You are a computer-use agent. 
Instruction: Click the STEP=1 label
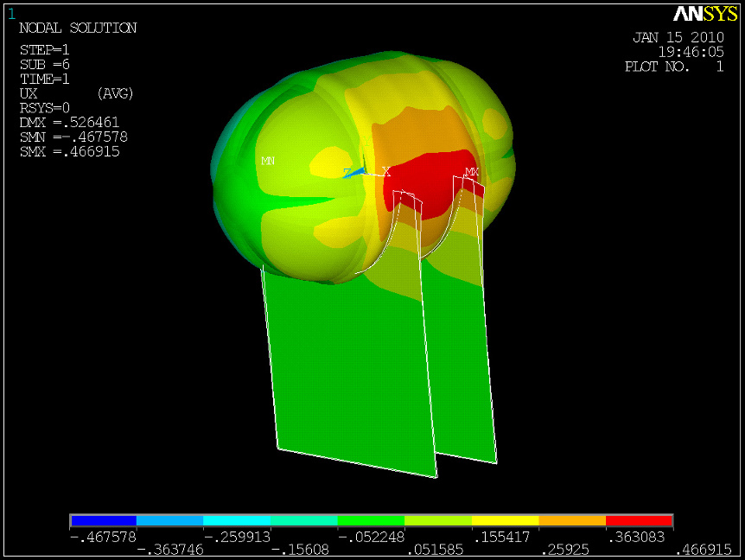45,50
